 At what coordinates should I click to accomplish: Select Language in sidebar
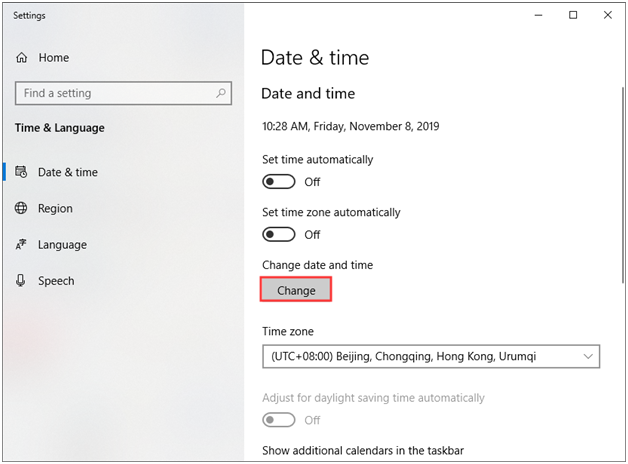click(62, 245)
